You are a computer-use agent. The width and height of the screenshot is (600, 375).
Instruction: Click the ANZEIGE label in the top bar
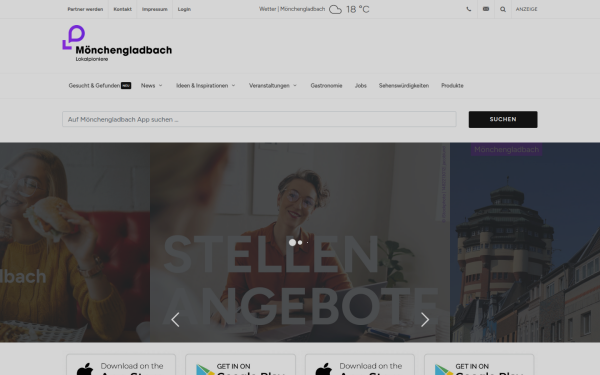point(527,9)
